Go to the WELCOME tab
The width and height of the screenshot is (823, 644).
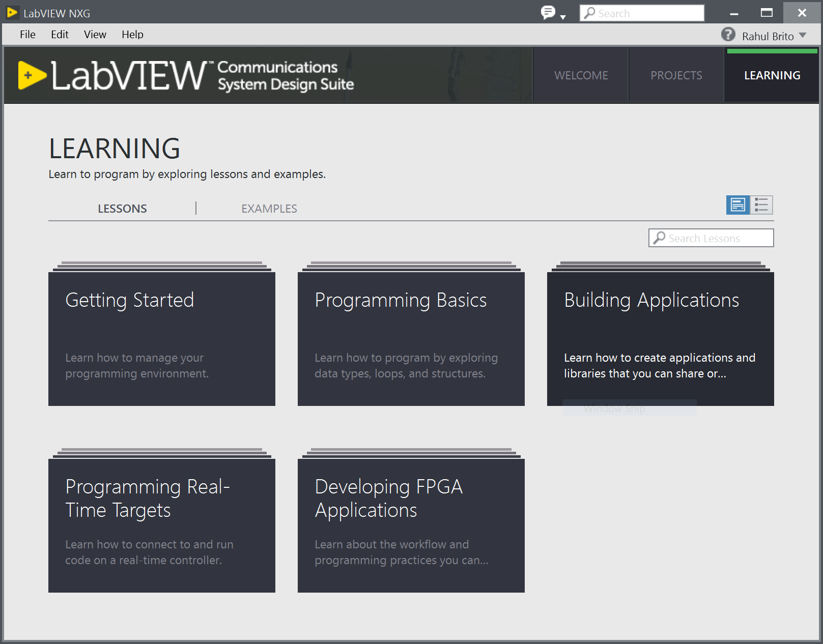click(x=581, y=75)
